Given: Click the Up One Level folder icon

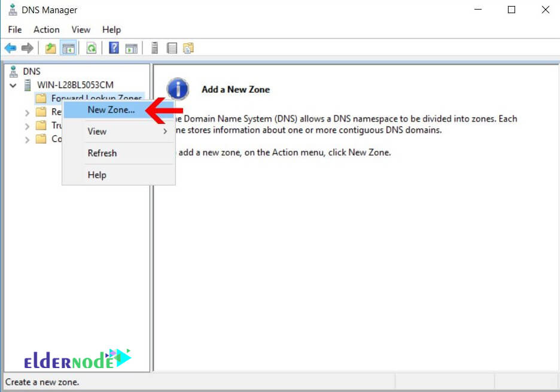Looking at the screenshot, I should pyautogui.click(x=50, y=48).
